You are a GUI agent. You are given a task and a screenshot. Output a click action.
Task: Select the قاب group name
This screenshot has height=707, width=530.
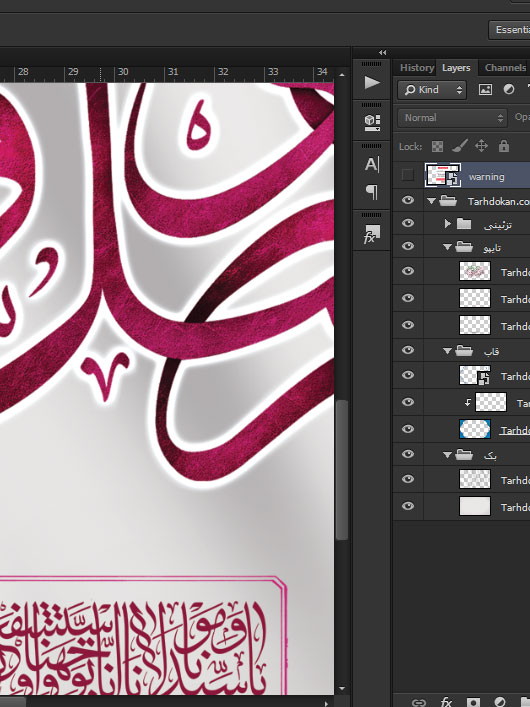point(491,352)
